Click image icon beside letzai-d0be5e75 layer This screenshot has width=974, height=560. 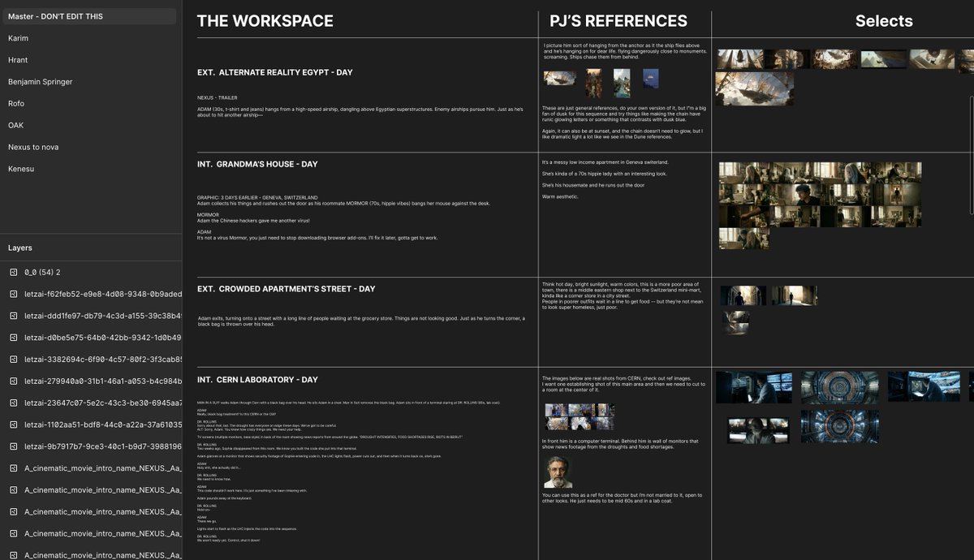(x=13, y=338)
